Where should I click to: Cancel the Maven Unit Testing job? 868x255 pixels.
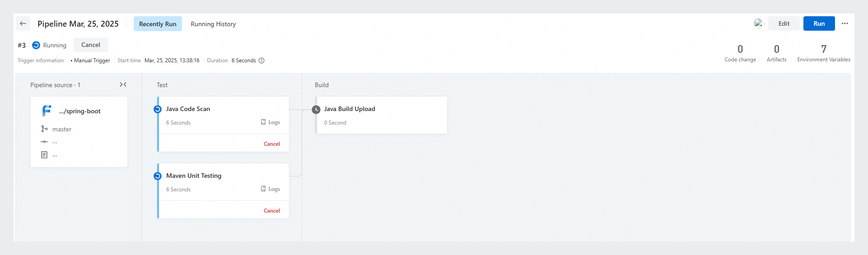272,211
